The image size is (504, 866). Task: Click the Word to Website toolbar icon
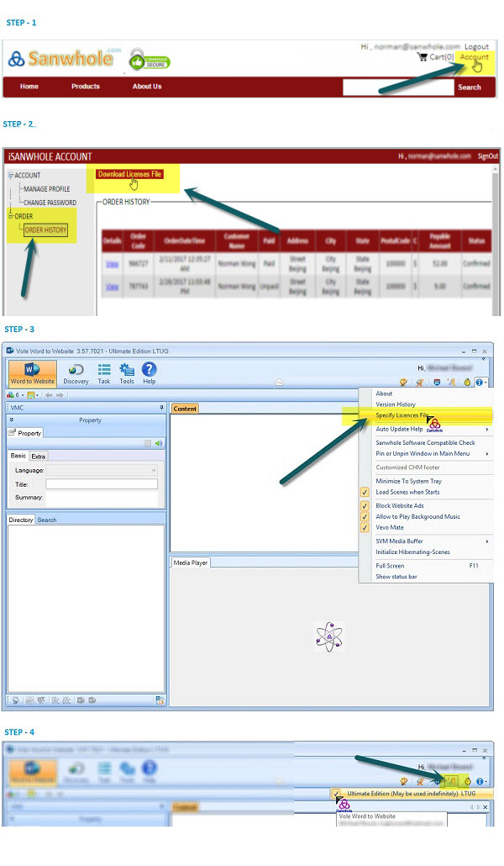click(32, 374)
